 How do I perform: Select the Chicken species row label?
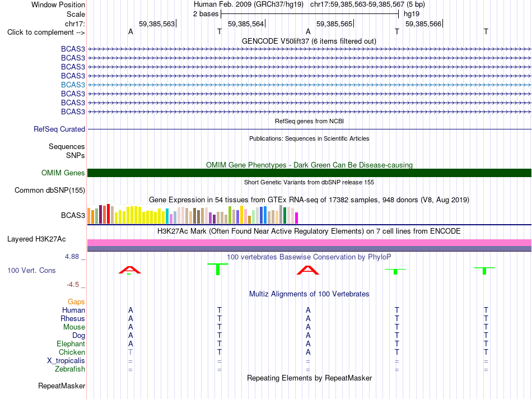pos(72,352)
